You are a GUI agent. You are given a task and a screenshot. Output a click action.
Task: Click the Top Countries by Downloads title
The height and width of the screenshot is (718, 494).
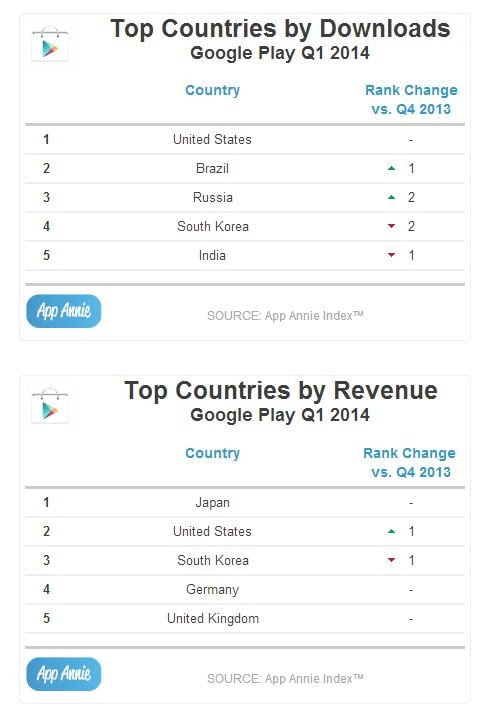[x=280, y=29]
